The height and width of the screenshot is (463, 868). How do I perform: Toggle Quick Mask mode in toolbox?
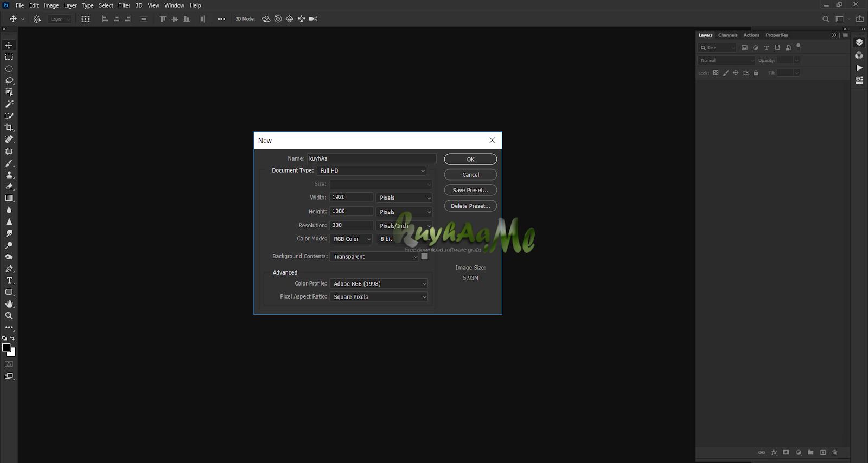click(x=9, y=364)
